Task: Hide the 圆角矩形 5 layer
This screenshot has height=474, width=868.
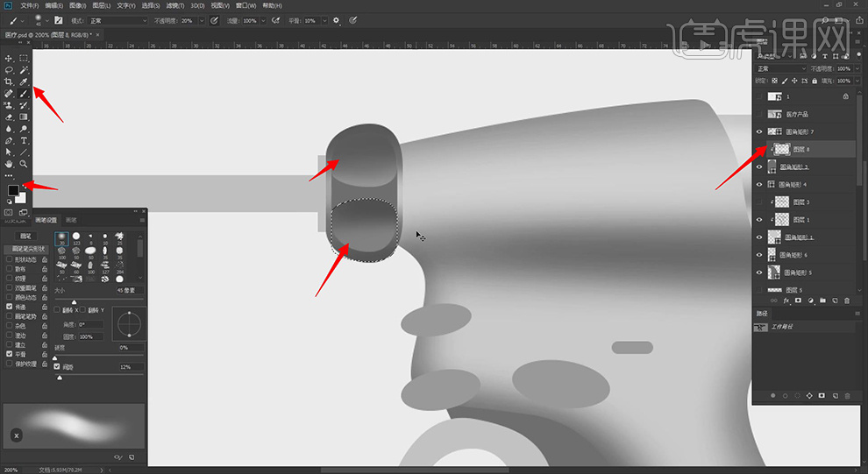Action: click(x=759, y=272)
